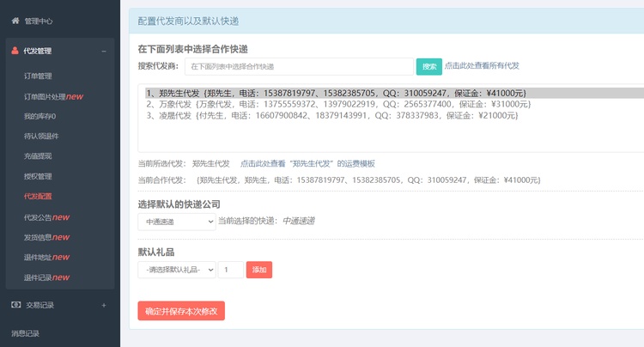The width and height of the screenshot is (644, 347).
Task: Click the green 搜索 button
Action: click(429, 66)
